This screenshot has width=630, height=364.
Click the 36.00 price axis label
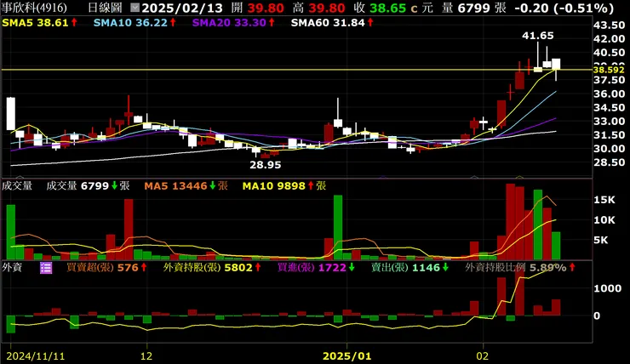609,94
